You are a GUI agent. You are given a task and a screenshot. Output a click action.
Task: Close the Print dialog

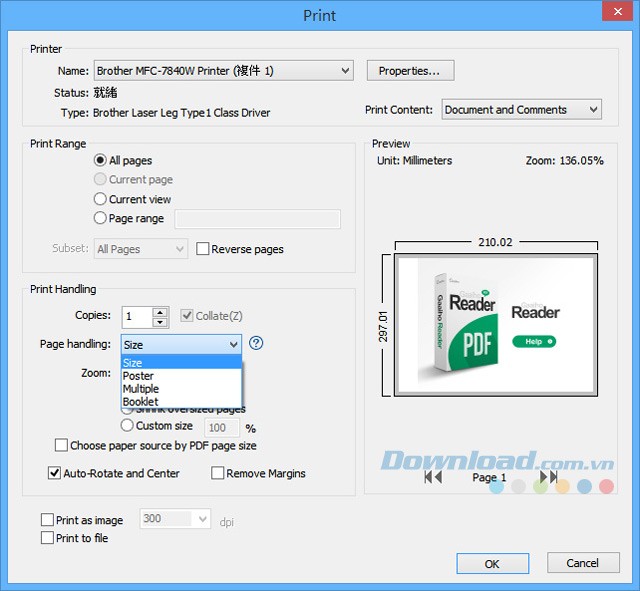click(x=618, y=11)
